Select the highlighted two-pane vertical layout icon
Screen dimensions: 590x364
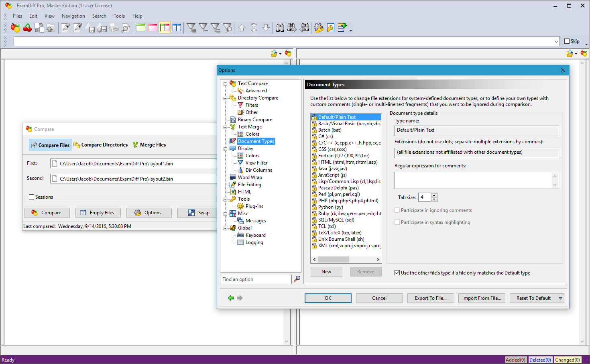pyautogui.click(x=165, y=28)
